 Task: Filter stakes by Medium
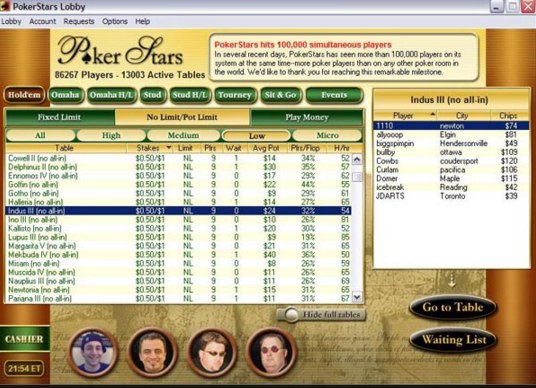183,135
